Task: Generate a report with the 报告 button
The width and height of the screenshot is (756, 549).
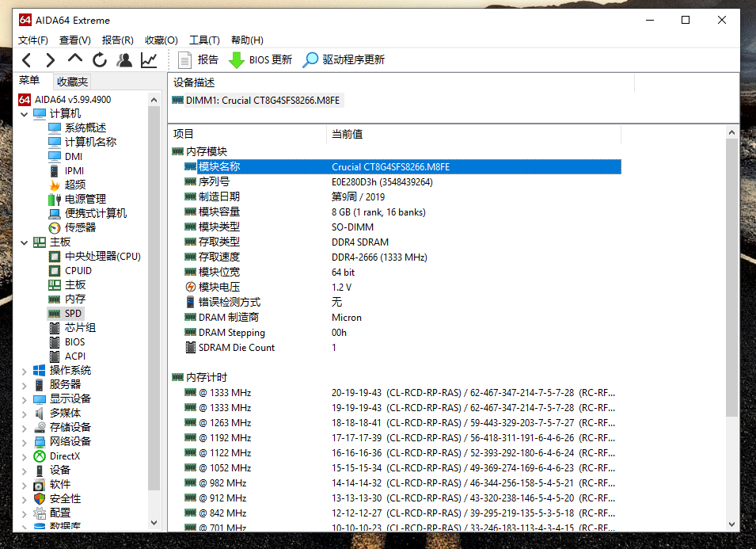Action: pos(198,60)
